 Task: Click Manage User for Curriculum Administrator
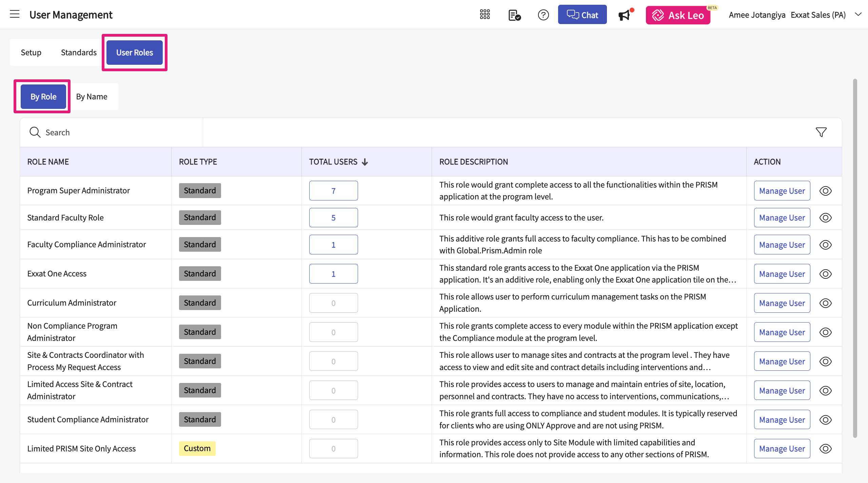[x=782, y=303]
